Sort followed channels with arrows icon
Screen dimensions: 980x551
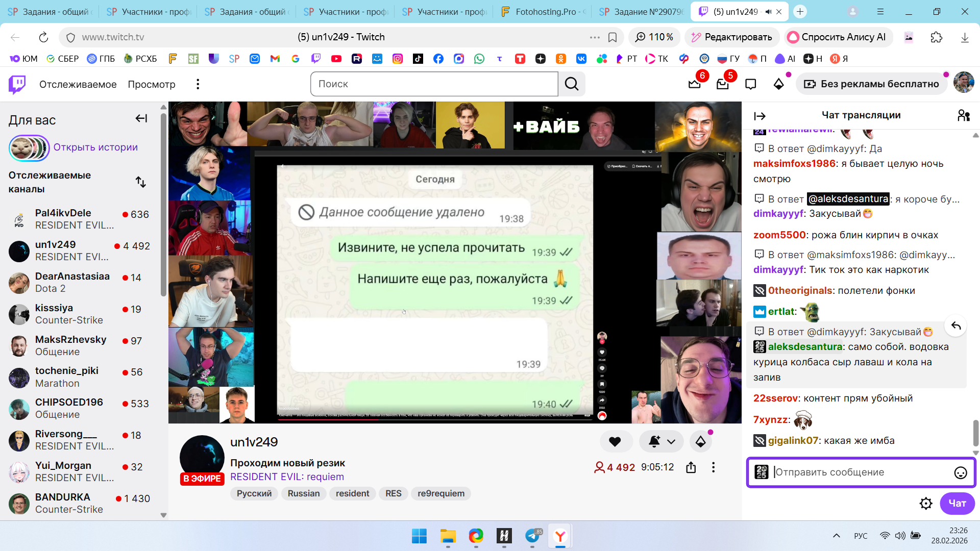point(140,182)
